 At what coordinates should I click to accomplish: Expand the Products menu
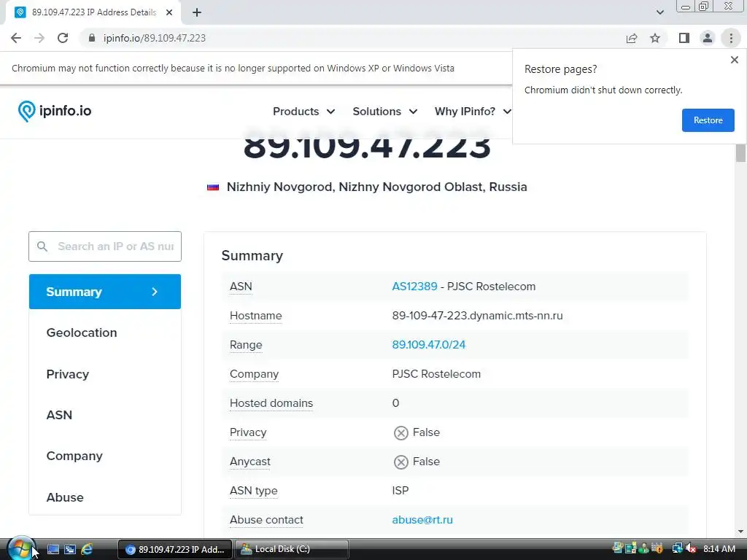coord(303,112)
